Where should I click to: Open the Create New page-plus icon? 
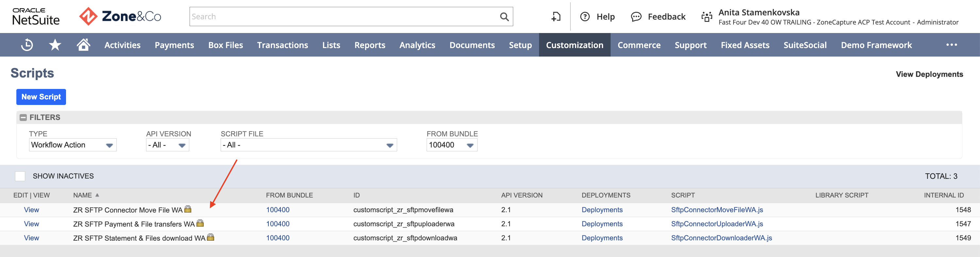(556, 17)
